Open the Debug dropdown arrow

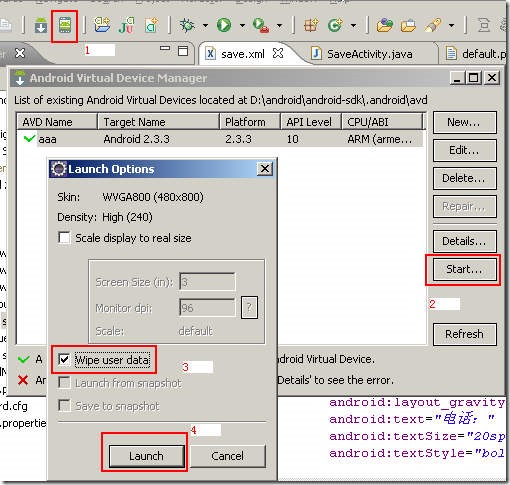click(x=205, y=25)
